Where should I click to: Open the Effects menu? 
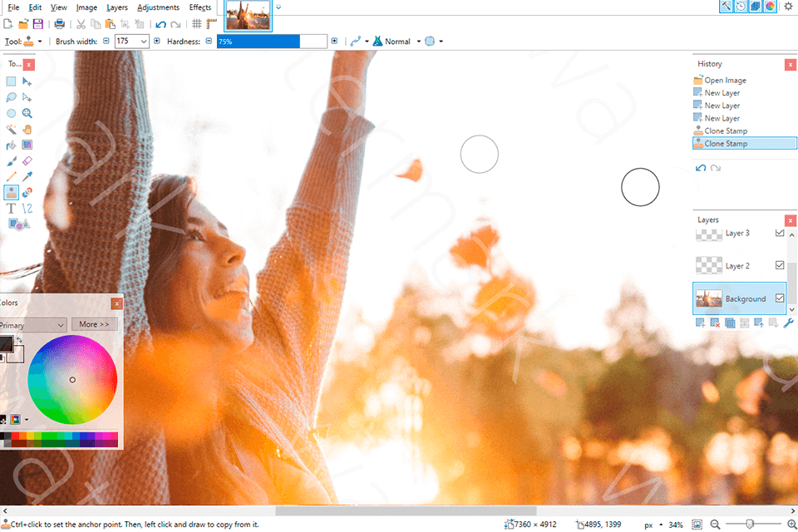click(199, 7)
